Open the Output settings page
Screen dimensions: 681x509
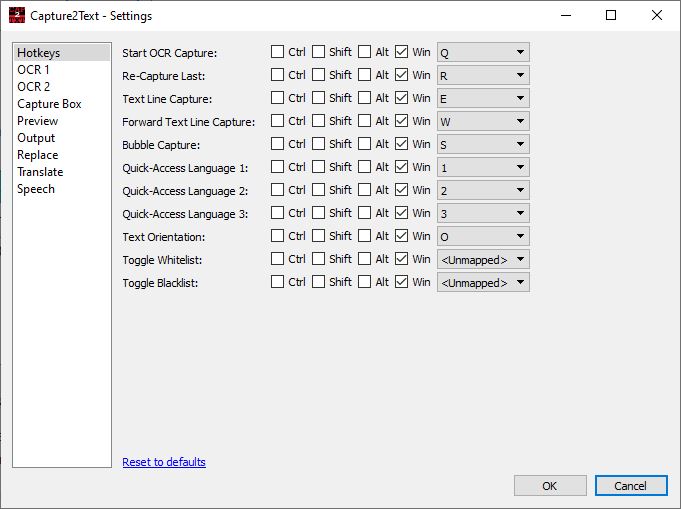36,138
